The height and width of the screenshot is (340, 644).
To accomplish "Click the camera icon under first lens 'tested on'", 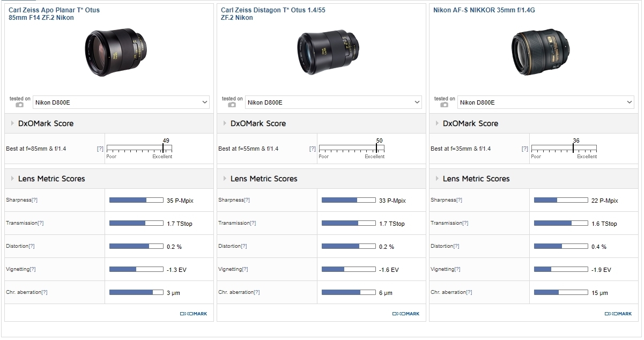I will tap(20, 105).
